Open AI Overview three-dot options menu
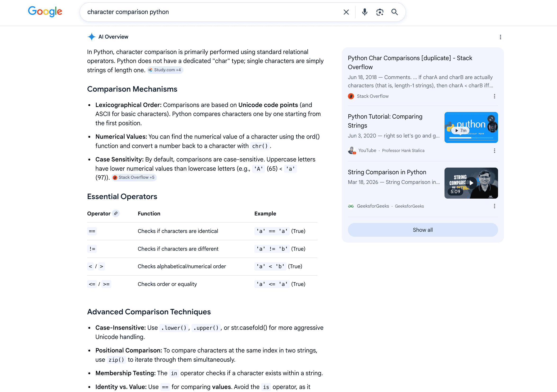The image size is (557, 392). (500, 37)
